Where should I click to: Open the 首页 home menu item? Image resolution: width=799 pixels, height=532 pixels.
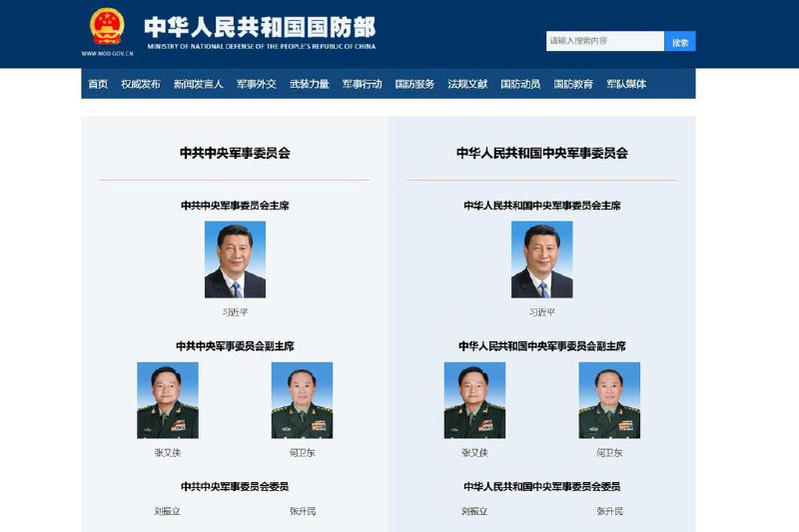[98, 84]
